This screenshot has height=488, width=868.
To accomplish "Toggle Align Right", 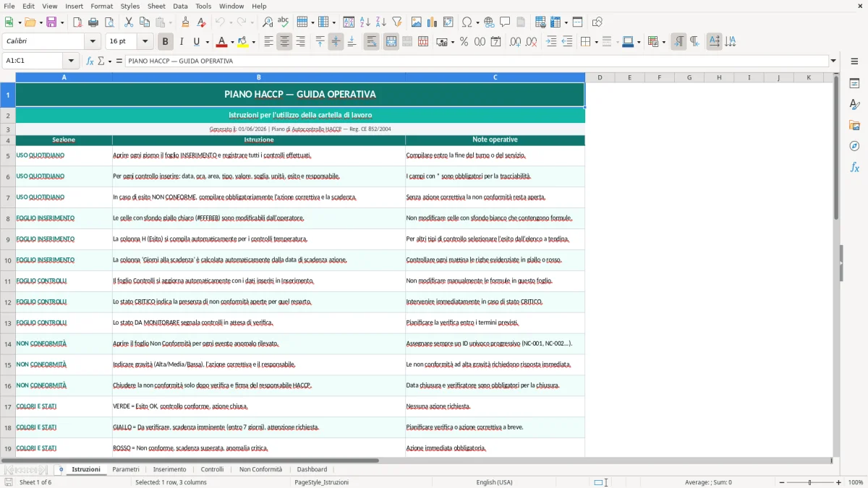I will point(300,42).
